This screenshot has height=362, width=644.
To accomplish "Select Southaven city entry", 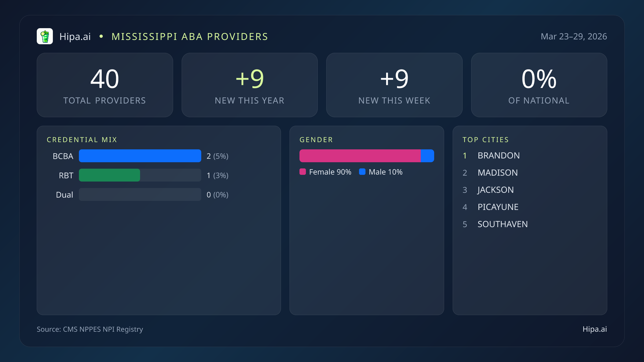I will 502,224.
